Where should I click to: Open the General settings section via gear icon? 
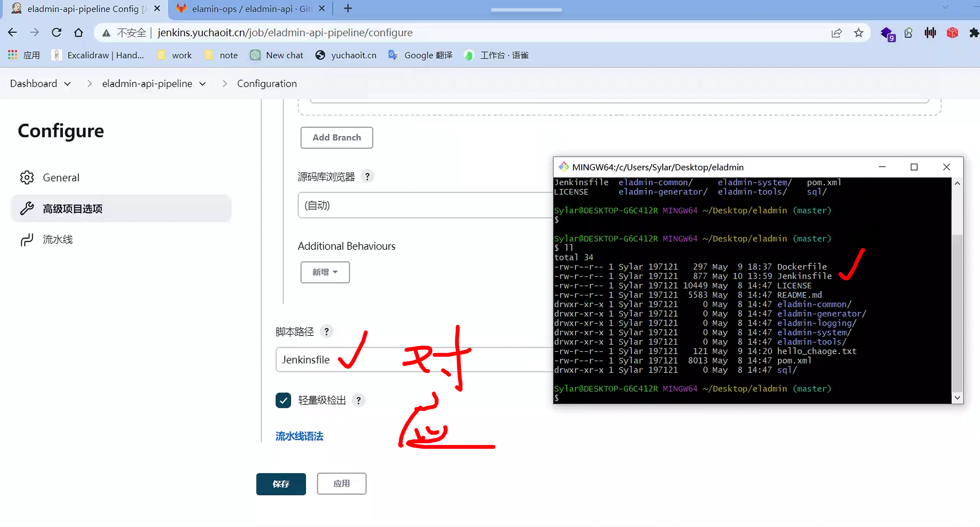[27, 177]
